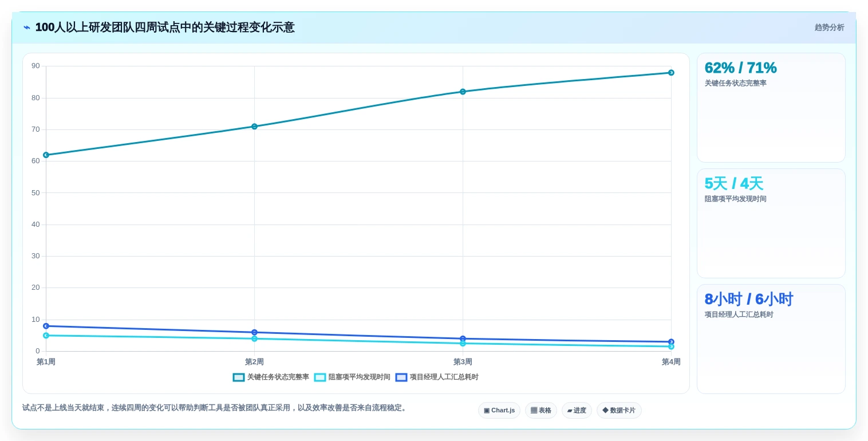Click the 表格 tag chip
The image size is (868, 441).
541,411
